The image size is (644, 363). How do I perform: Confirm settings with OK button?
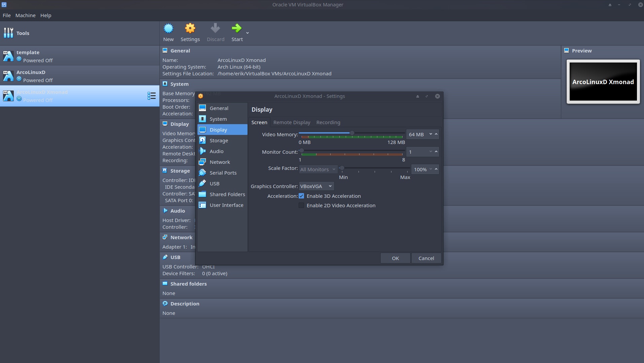pos(395,258)
